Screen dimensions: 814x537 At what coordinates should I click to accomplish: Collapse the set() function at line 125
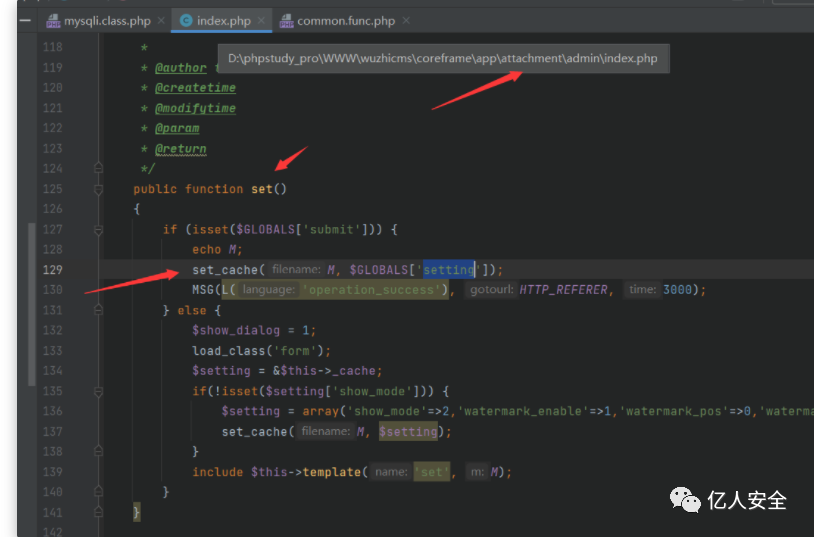pos(98,189)
